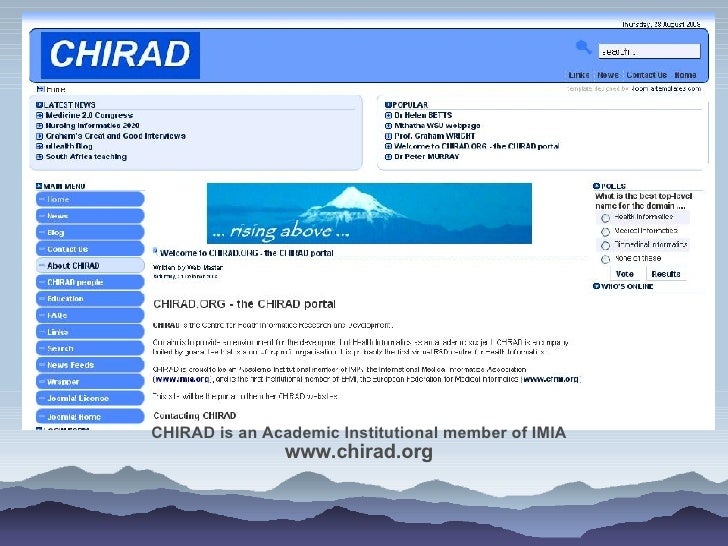The width and height of the screenshot is (728, 546).
Task: Select Joomla! Licence in the main menu
Action: pyautogui.click(x=90, y=398)
